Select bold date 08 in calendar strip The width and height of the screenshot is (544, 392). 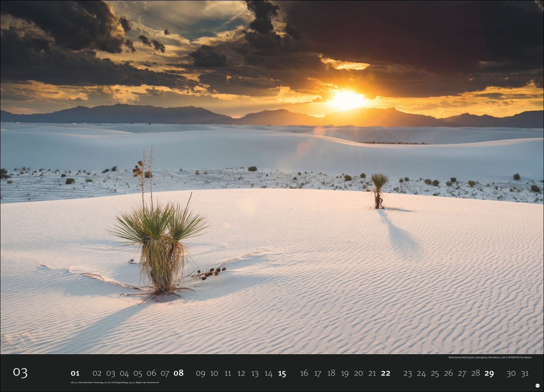coord(179,373)
